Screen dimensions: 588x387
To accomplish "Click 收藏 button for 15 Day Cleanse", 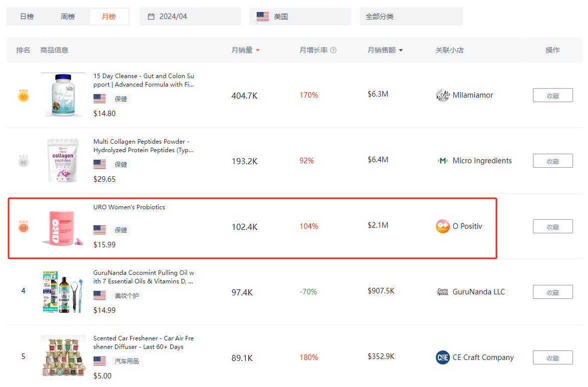I will (552, 95).
